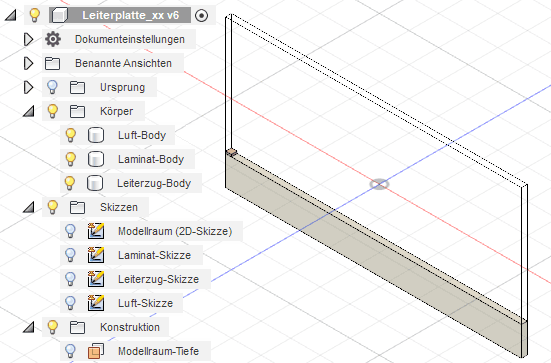Select Luft-Skizze in the tree
This screenshot has width=551, height=363.
pyautogui.click(x=145, y=303)
